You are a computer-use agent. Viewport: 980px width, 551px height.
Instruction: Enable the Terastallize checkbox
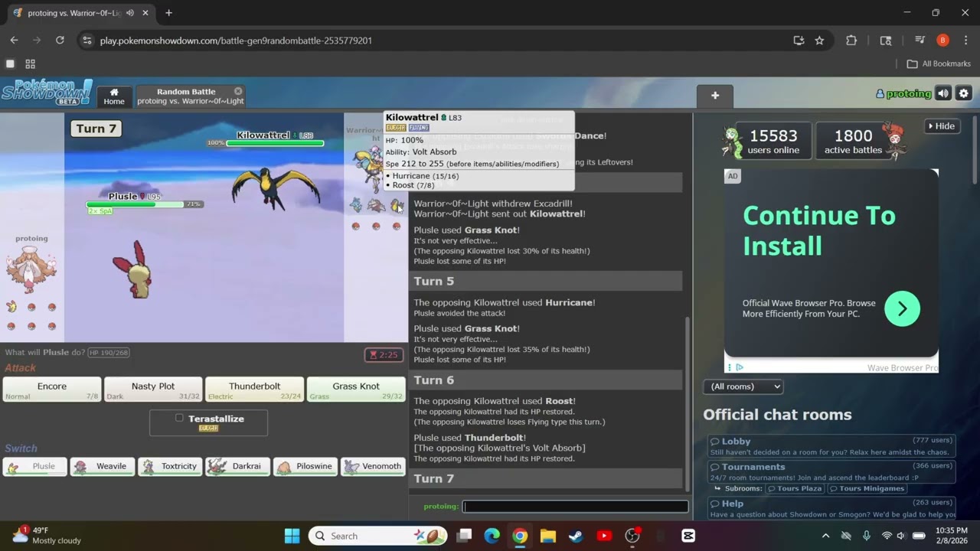(179, 418)
